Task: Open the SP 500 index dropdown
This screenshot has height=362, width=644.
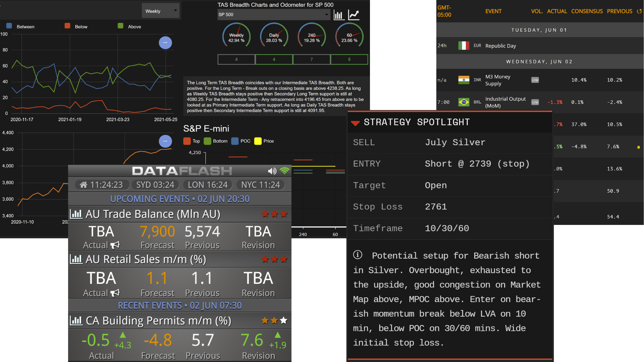Action: [x=273, y=14]
